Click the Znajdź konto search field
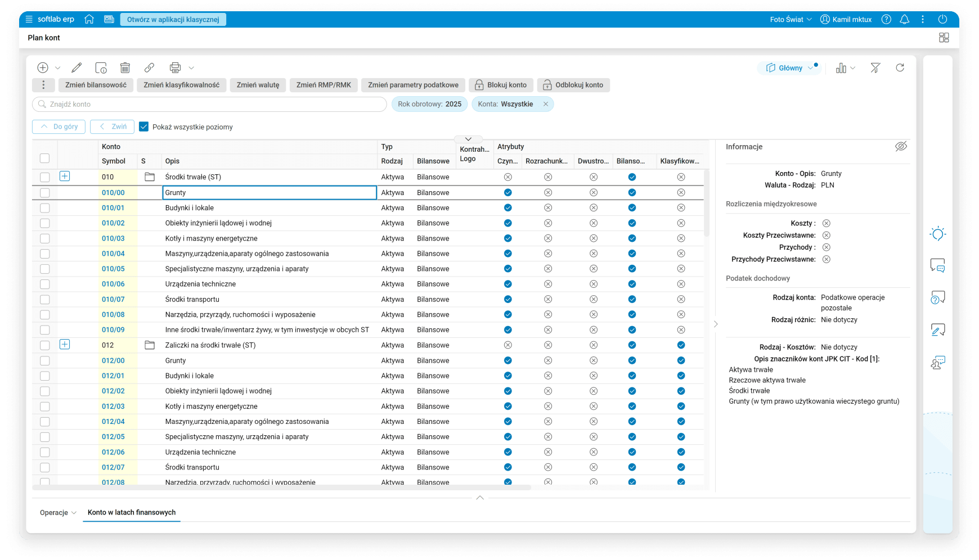 click(x=209, y=104)
